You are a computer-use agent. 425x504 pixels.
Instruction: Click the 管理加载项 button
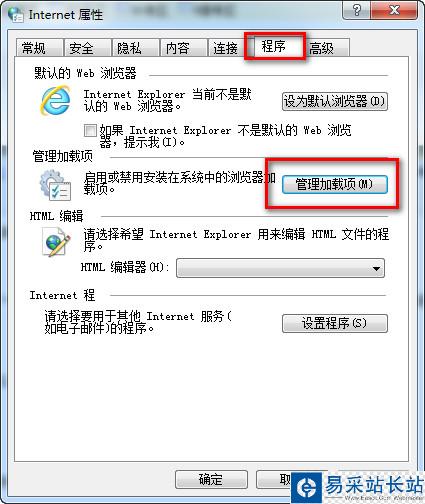335,184
